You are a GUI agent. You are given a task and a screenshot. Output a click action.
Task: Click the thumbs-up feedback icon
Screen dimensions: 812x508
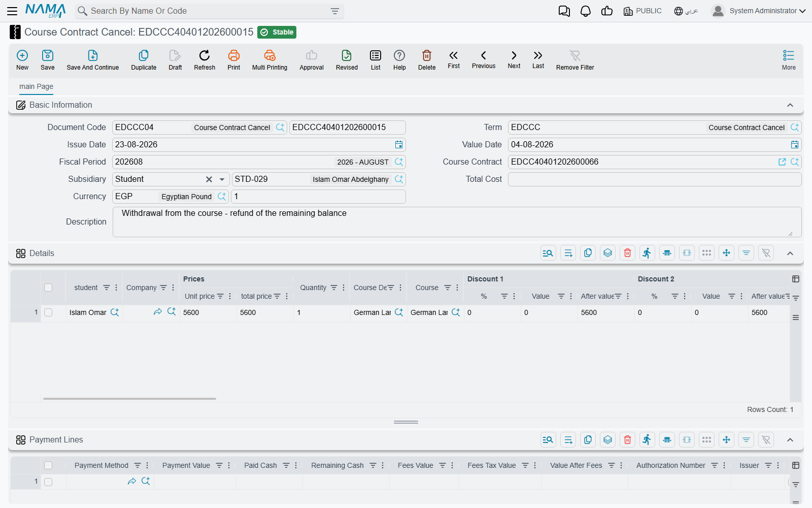click(607, 11)
